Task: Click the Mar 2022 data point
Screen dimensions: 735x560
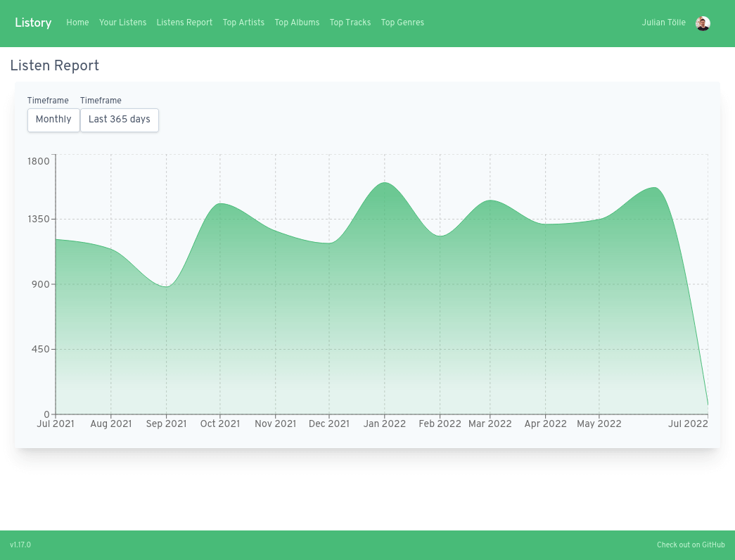Action: (x=490, y=201)
